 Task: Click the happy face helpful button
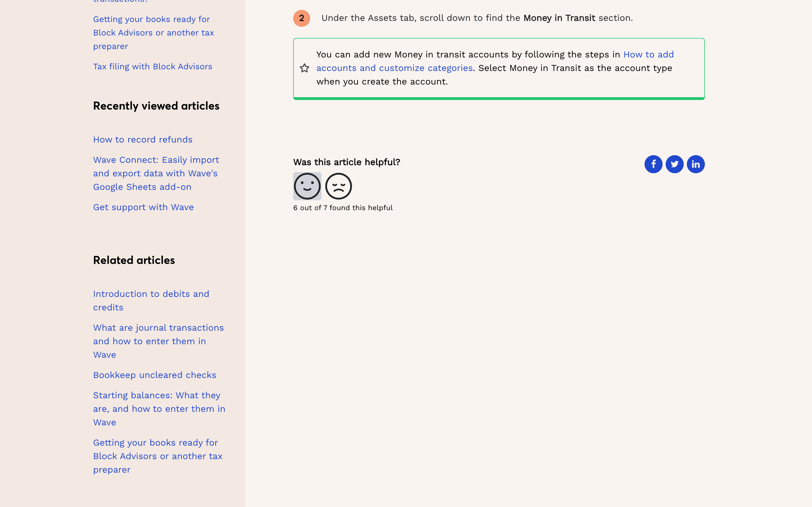tap(307, 186)
